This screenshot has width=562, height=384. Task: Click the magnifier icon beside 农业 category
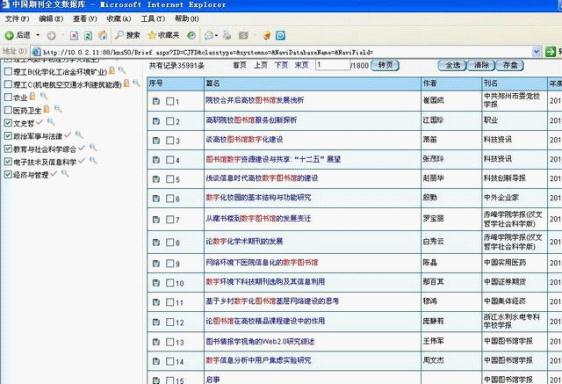(x=44, y=96)
